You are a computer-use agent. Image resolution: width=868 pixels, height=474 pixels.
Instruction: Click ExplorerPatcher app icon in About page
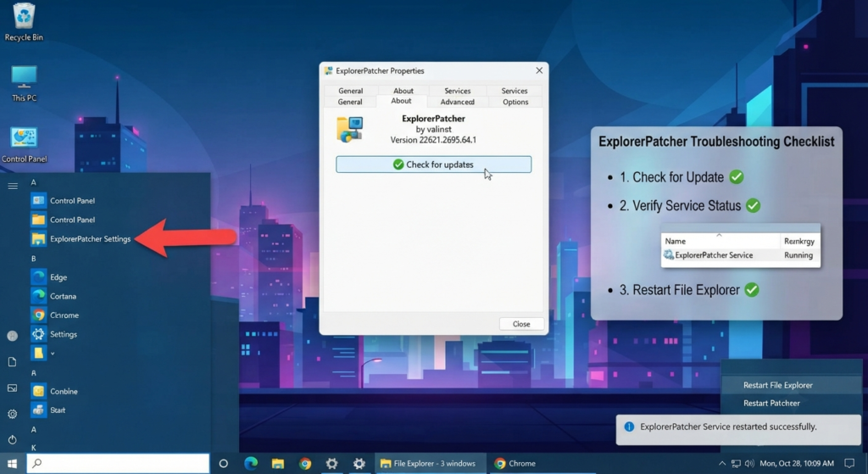pos(350,129)
